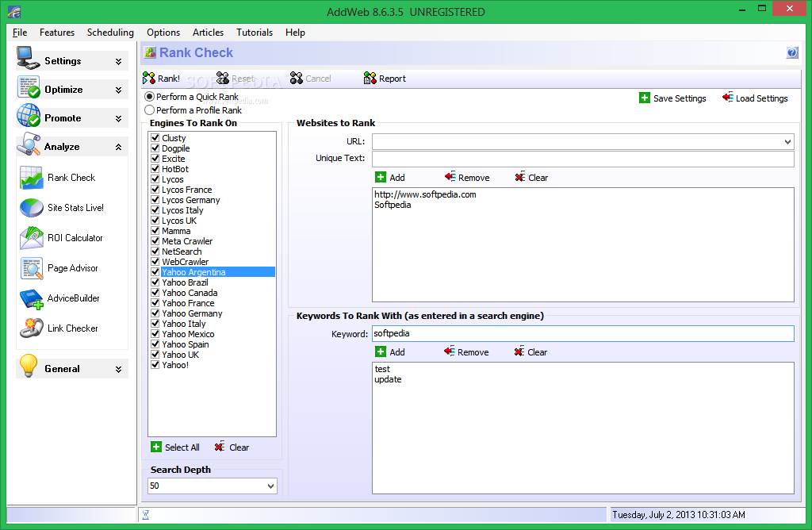
Task: Expand the General section chevron
Action: coord(119,370)
